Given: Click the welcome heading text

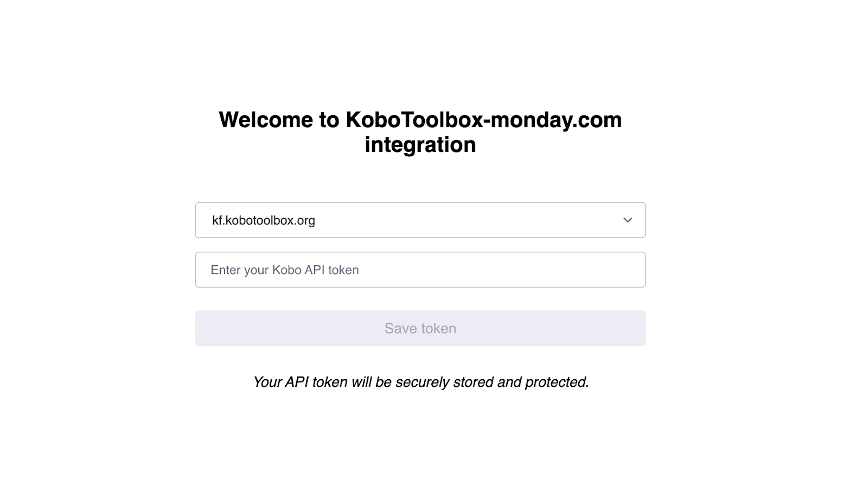Looking at the screenshot, I should click(x=420, y=119).
